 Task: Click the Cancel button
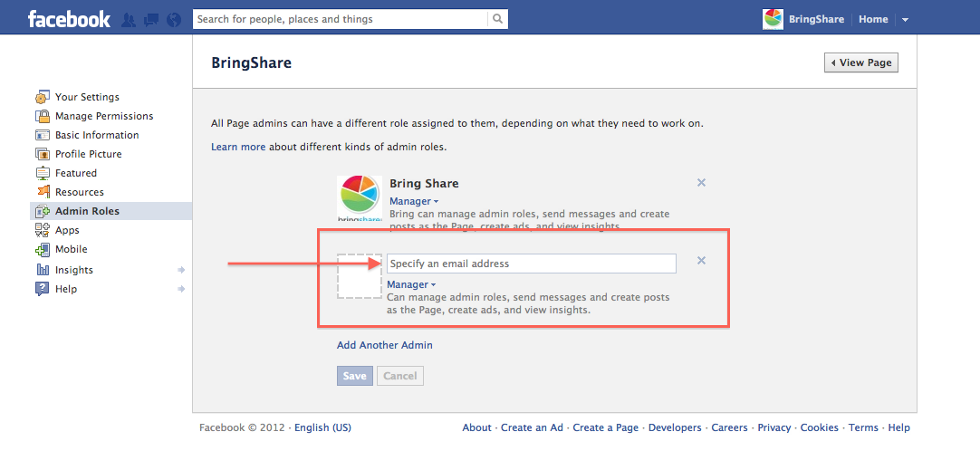(400, 376)
